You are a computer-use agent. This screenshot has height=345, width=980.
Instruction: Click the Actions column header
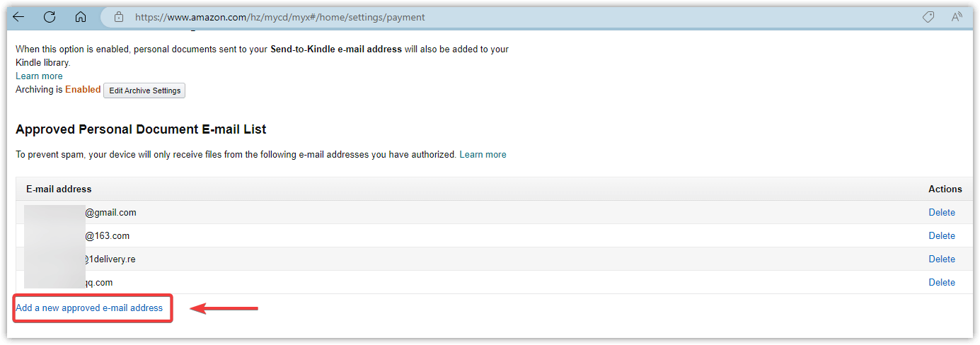tap(945, 189)
